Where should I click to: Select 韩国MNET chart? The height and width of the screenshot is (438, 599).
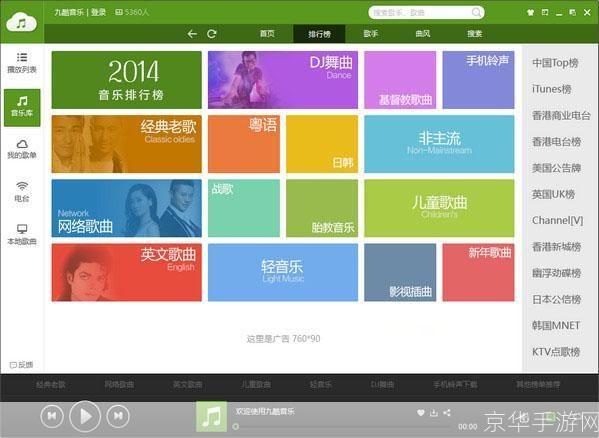(x=556, y=325)
